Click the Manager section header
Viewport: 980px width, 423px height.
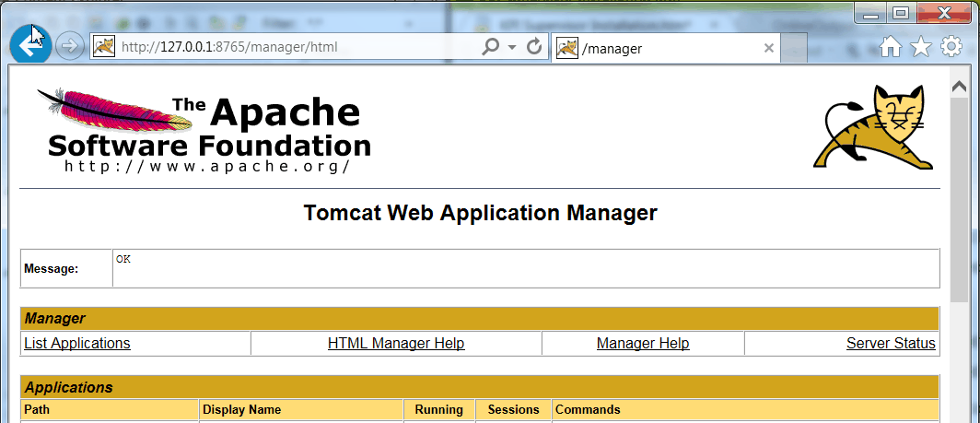click(479, 319)
